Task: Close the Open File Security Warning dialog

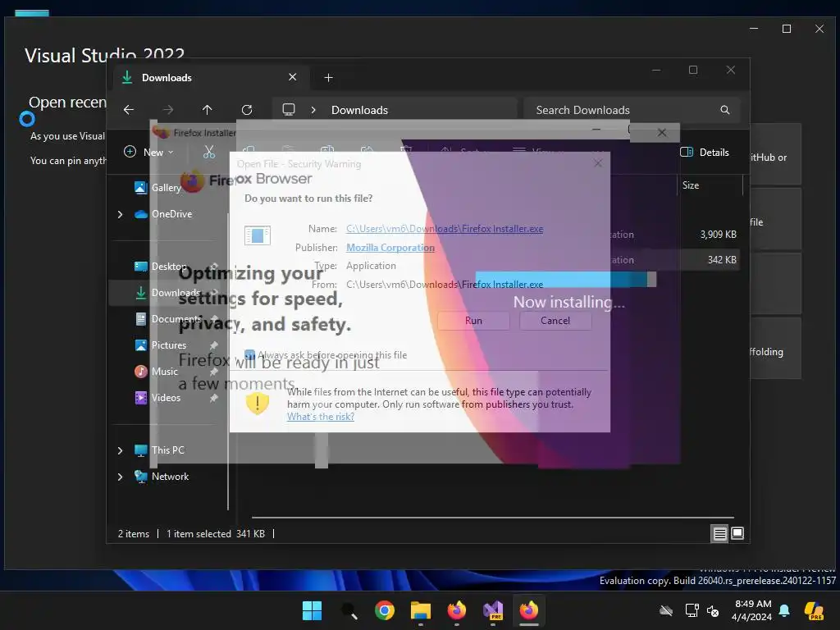Action: pyautogui.click(x=598, y=163)
